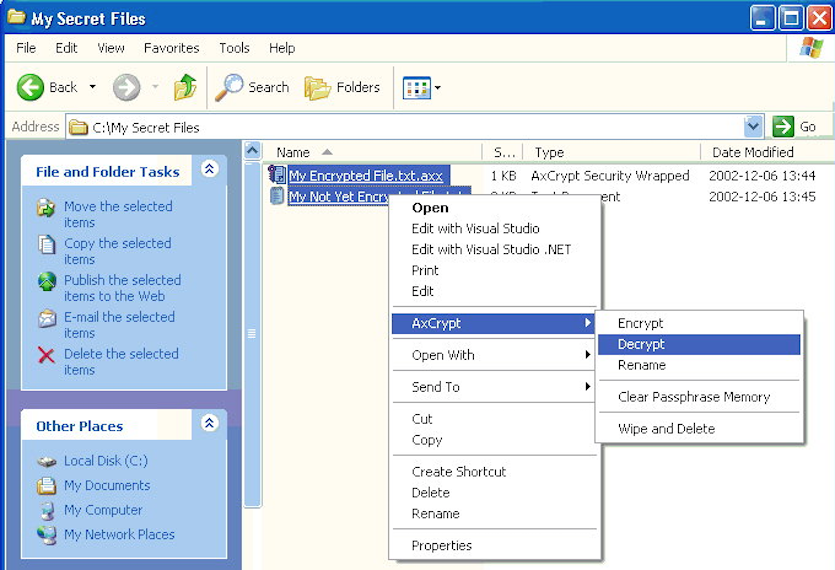Click the scroll up arrow in task pane

click(x=252, y=151)
